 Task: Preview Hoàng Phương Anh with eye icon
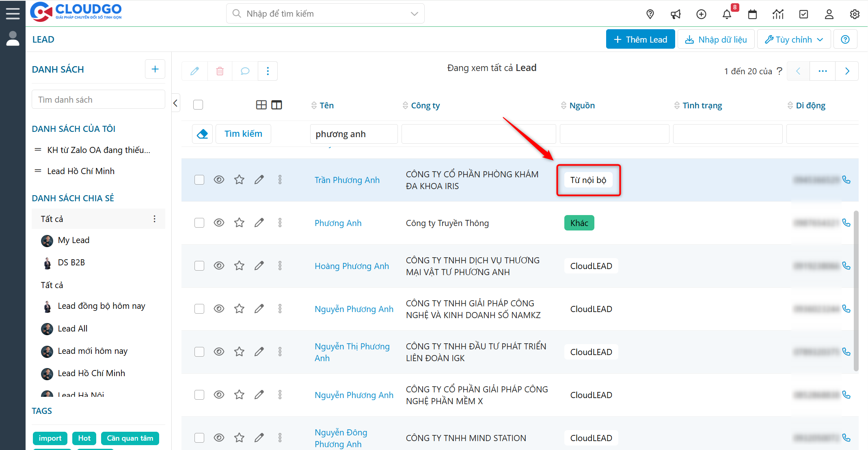[x=219, y=266]
